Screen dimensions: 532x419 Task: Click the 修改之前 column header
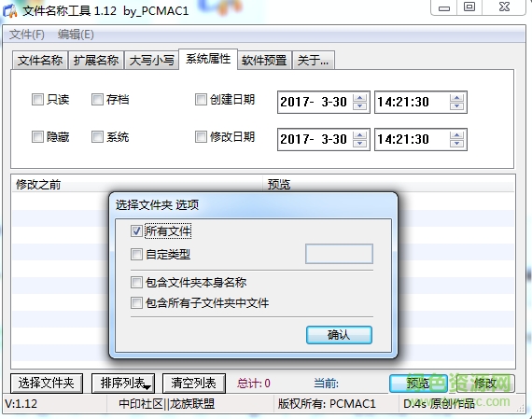pos(137,185)
